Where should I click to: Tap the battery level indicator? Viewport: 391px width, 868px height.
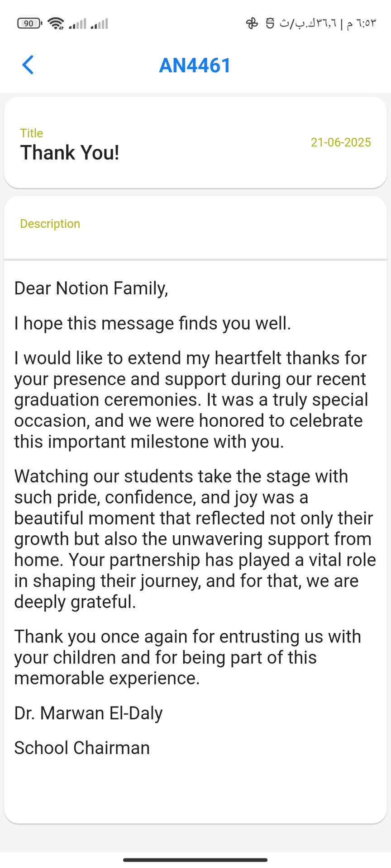[29, 23]
